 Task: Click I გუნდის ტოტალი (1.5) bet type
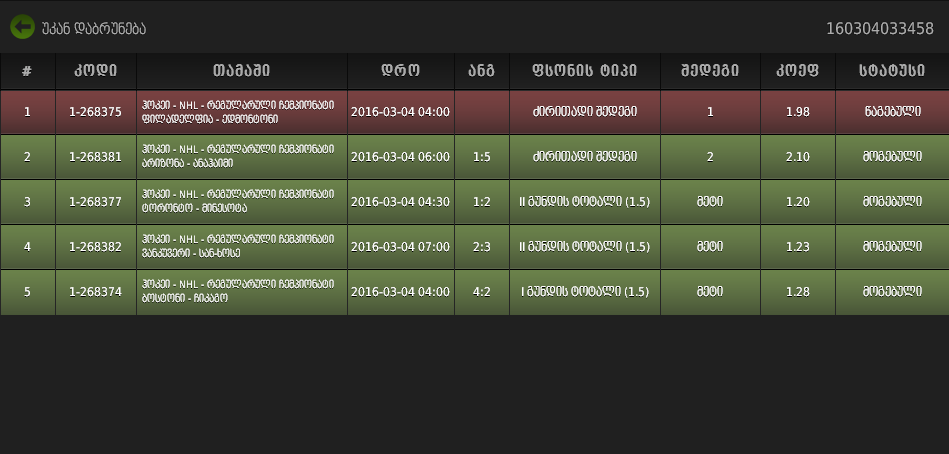(585, 292)
